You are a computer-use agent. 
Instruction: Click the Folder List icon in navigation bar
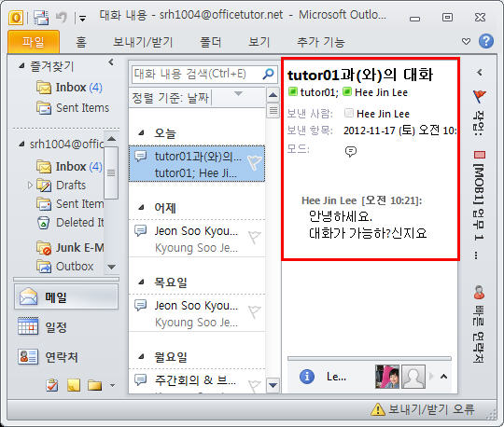94,385
